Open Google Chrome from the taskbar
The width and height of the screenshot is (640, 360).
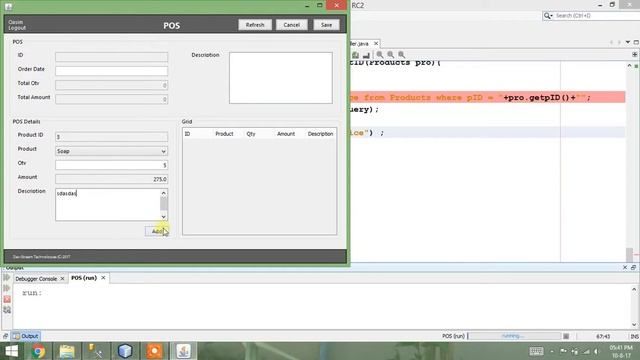click(39, 351)
